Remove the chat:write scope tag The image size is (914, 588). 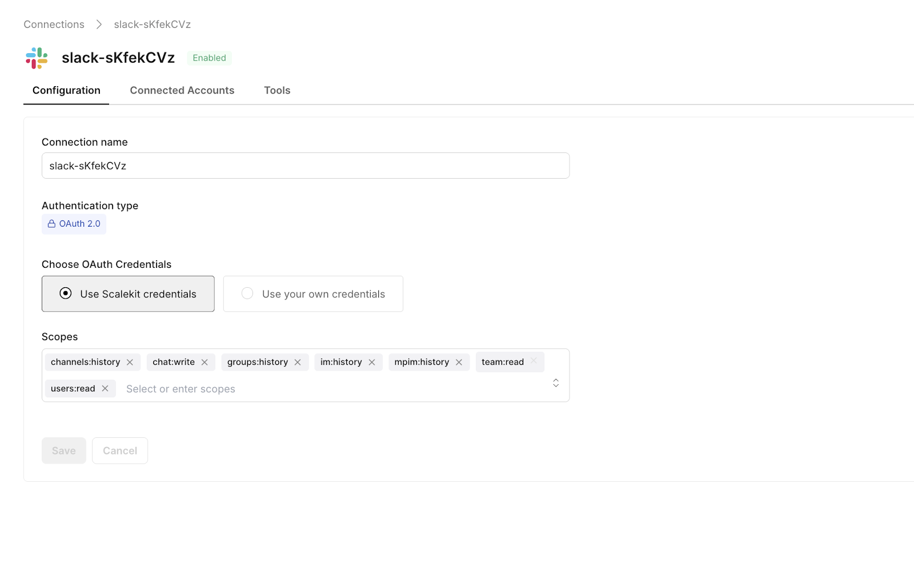pyautogui.click(x=205, y=362)
